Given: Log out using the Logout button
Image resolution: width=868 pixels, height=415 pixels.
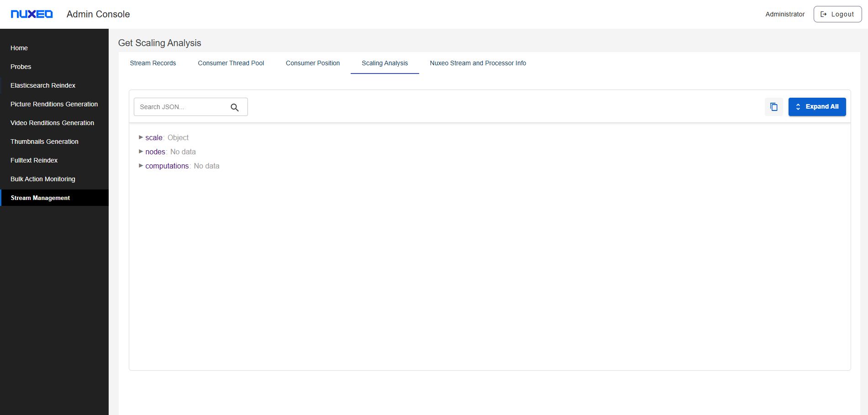Looking at the screenshot, I should (x=837, y=14).
